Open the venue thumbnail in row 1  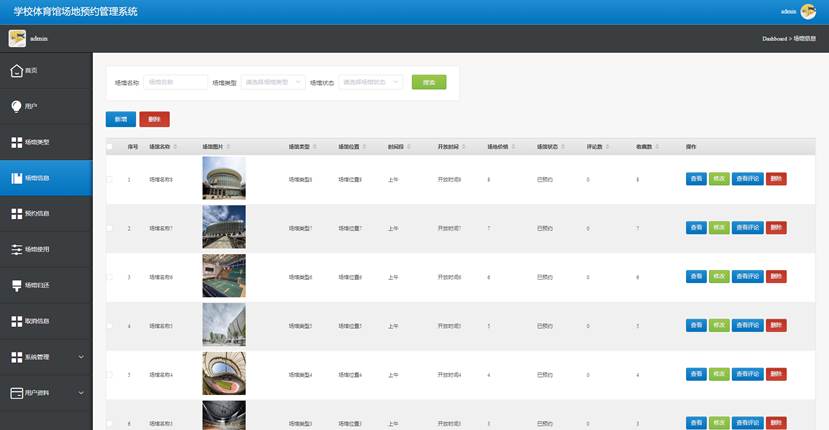point(224,178)
